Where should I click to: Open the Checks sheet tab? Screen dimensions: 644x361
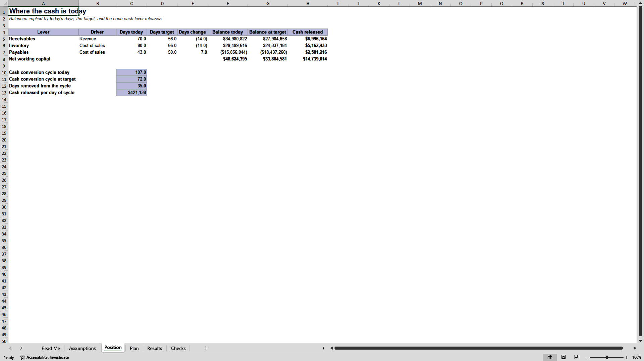(x=178, y=348)
